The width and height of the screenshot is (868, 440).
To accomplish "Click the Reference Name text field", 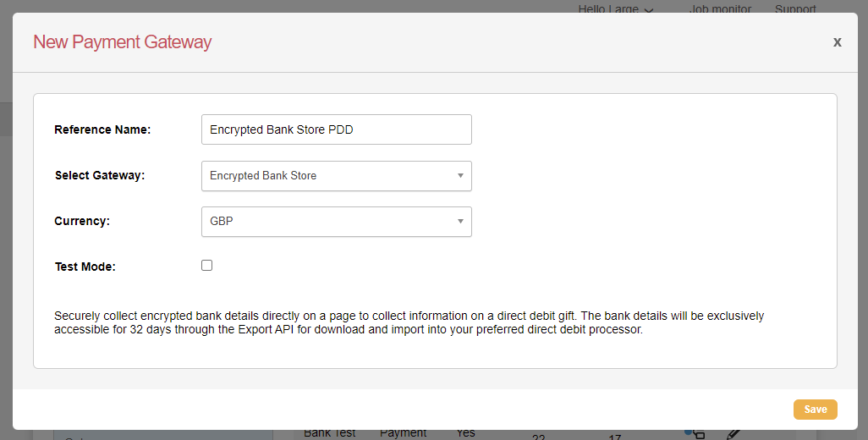I will [x=336, y=129].
